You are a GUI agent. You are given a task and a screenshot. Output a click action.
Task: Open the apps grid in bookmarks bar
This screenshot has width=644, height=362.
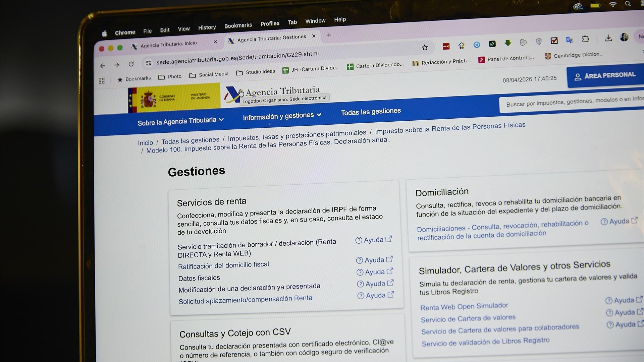102,81
